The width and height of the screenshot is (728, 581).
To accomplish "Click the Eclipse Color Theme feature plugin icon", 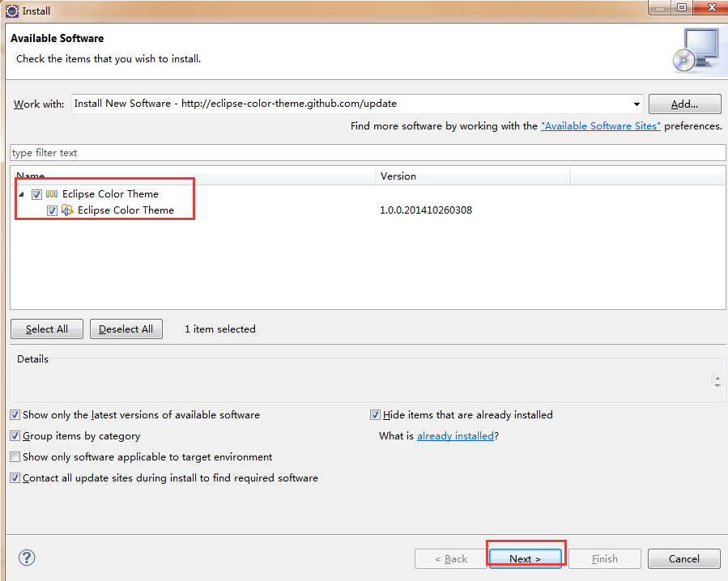I will pyautogui.click(x=67, y=210).
